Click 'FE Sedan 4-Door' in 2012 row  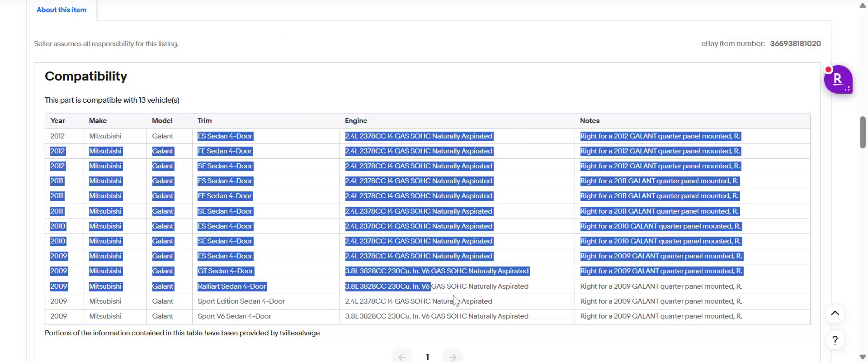225,151
